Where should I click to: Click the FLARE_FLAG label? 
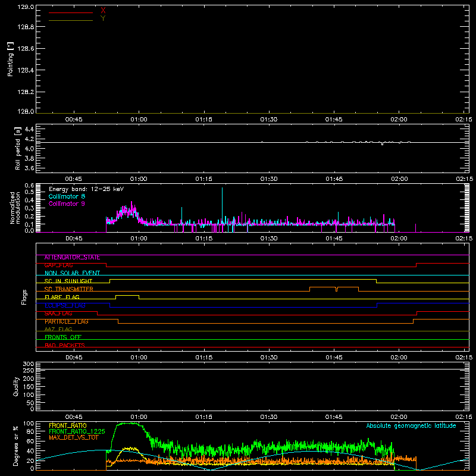62,297
